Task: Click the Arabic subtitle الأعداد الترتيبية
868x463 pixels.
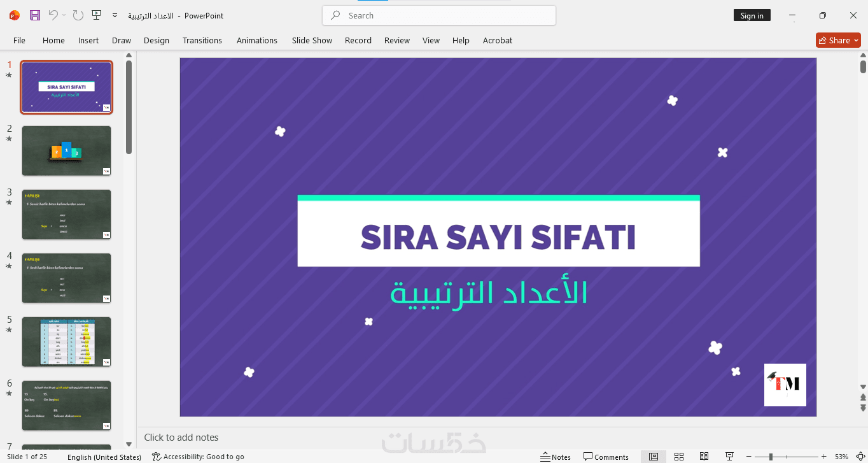Action: click(489, 293)
